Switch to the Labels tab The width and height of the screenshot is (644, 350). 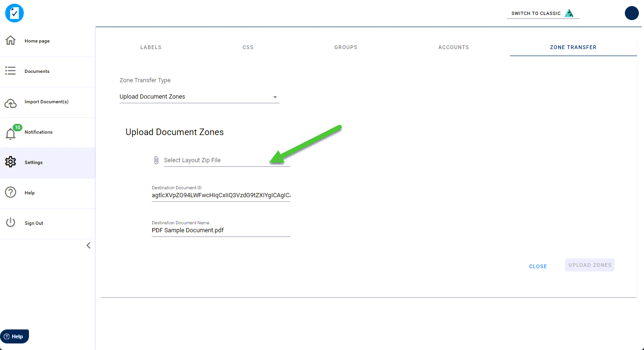click(150, 47)
